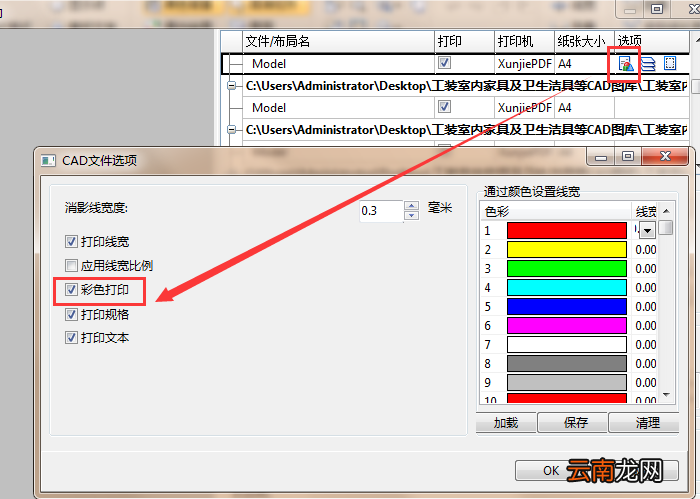Uncheck print box in second Model row

click(x=444, y=107)
